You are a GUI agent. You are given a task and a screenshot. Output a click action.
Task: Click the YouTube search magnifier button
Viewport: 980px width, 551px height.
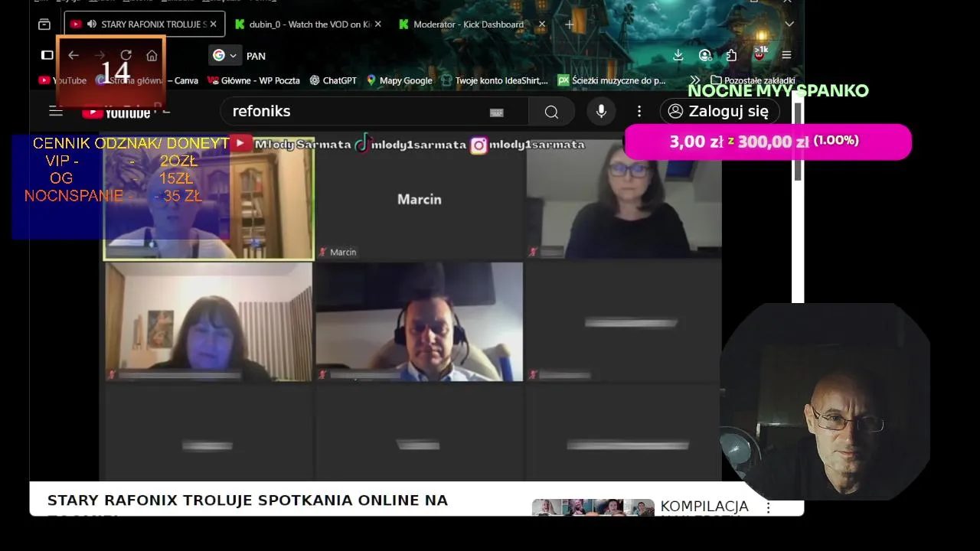pos(551,112)
